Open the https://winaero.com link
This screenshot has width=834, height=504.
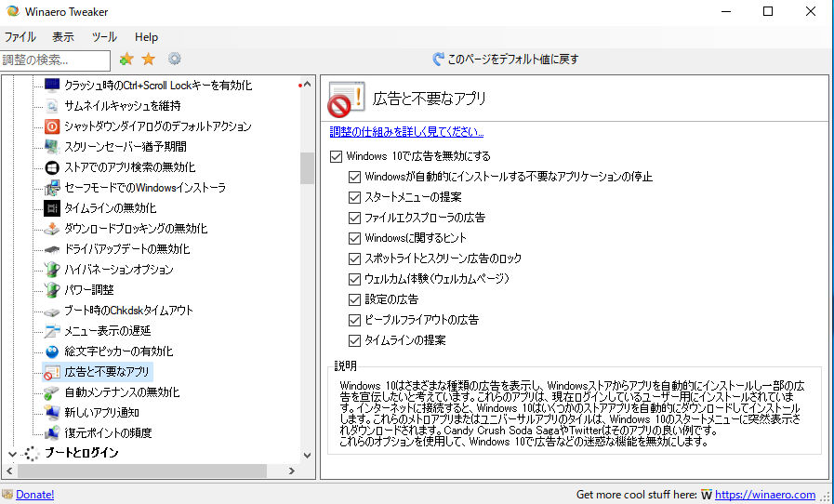coord(765,495)
